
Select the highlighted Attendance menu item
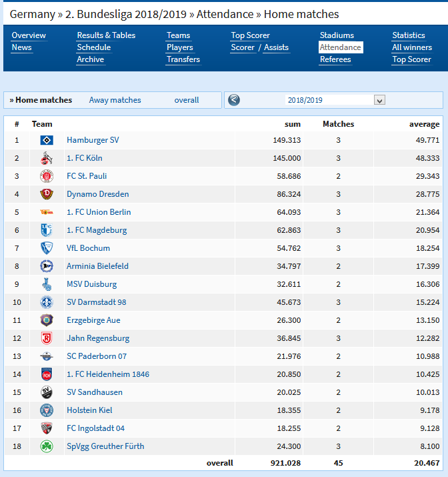tap(341, 47)
